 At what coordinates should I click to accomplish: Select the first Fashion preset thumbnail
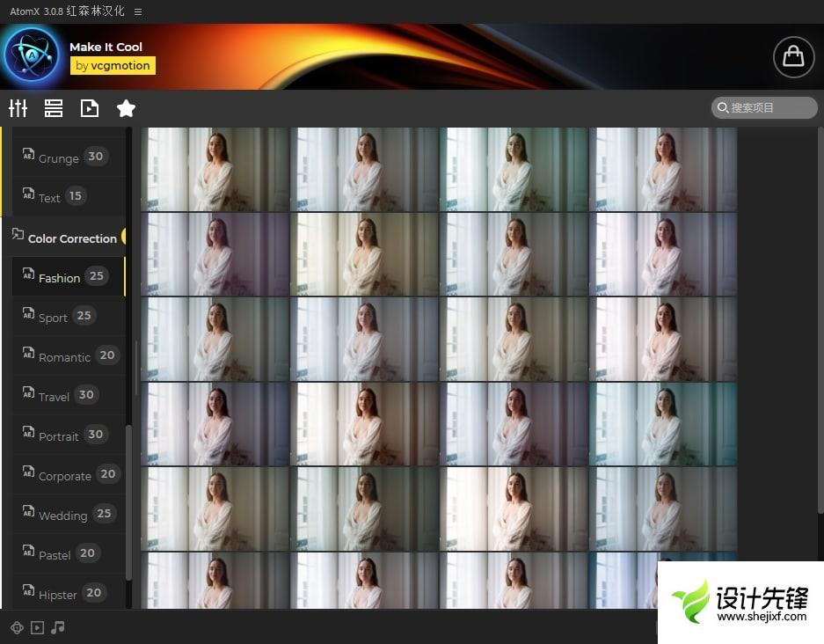[x=215, y=169]
